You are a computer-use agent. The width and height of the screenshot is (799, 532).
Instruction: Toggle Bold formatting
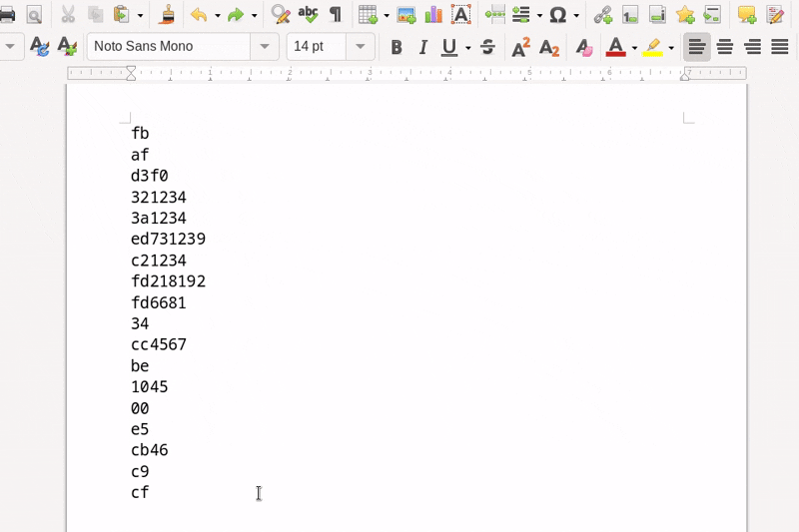[397, 47]
